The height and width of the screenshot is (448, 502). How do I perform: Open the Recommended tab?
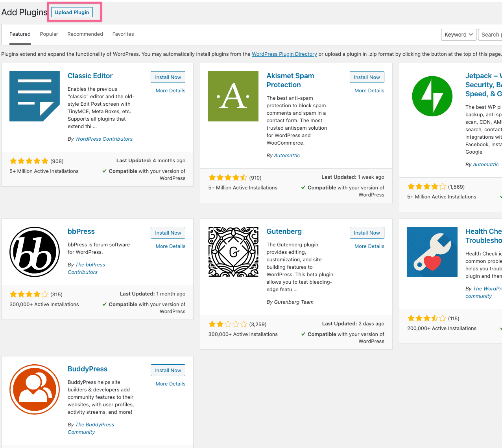point(85,34)
